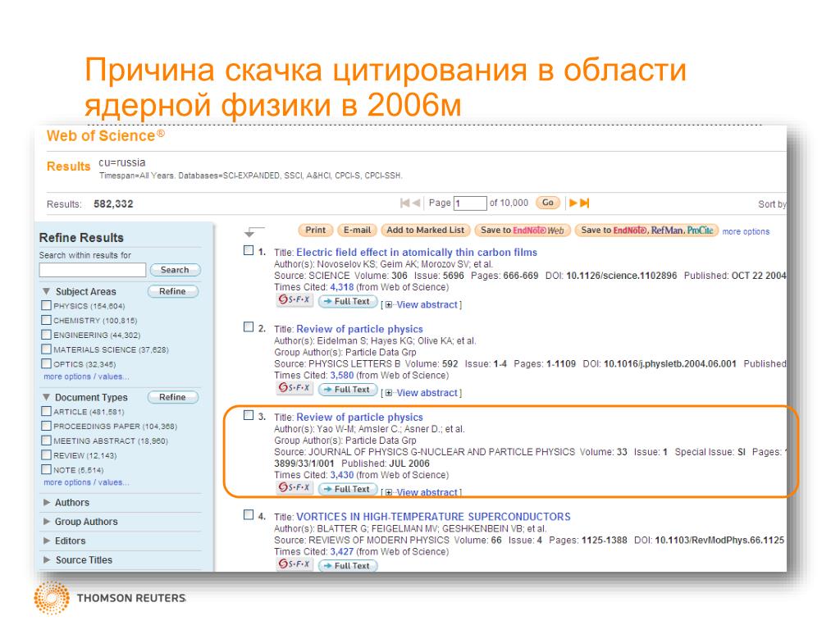Open Full Text for Vortices in superconductors record
This screenshot has width=840, height=630.
click(x=348, y=566)
